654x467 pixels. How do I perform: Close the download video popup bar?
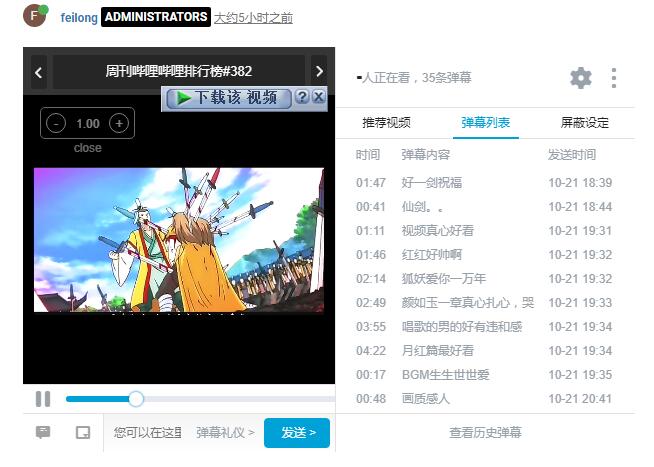[318, 97]
